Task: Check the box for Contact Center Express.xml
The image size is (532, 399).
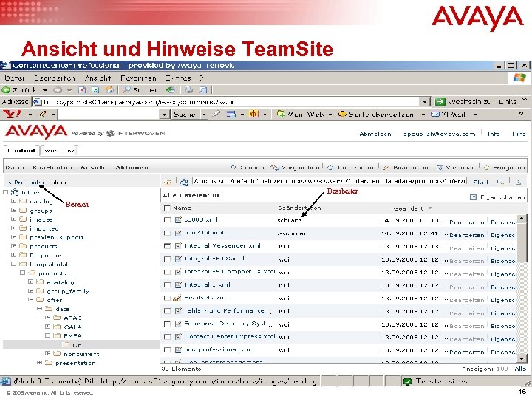Action: pos(167,337)
